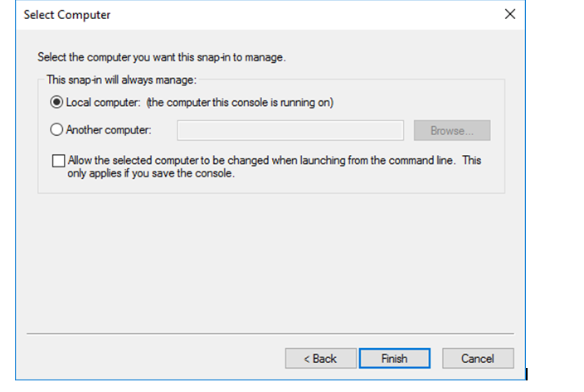The width and height of the screenshot is (584, 392).
Task: Close the Select Computer dialog
Action: [510, 15]
